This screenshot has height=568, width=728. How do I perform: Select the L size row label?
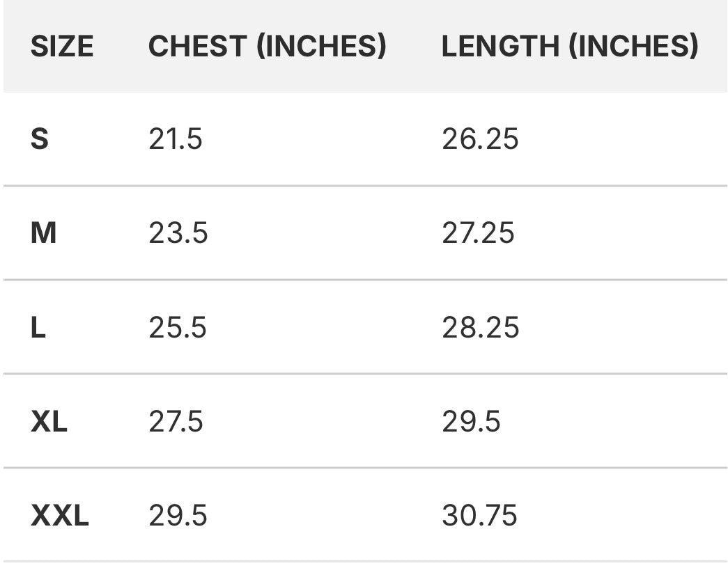click(38, 327)
